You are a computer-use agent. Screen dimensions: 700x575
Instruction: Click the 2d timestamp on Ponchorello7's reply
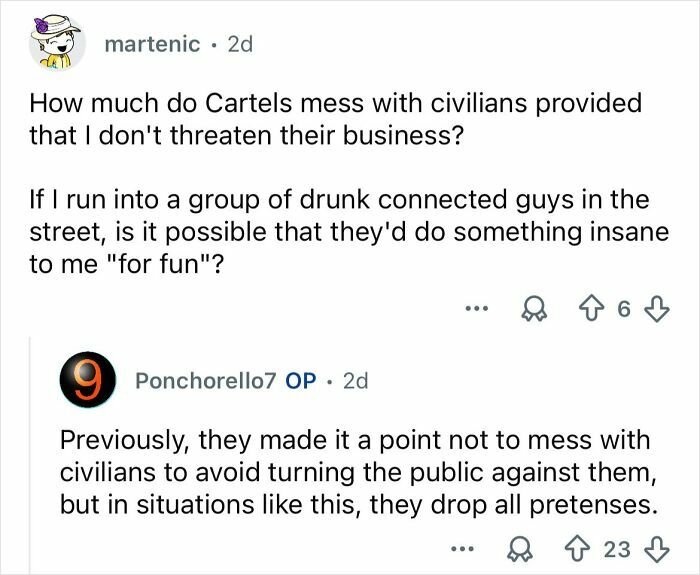(355, 381)
